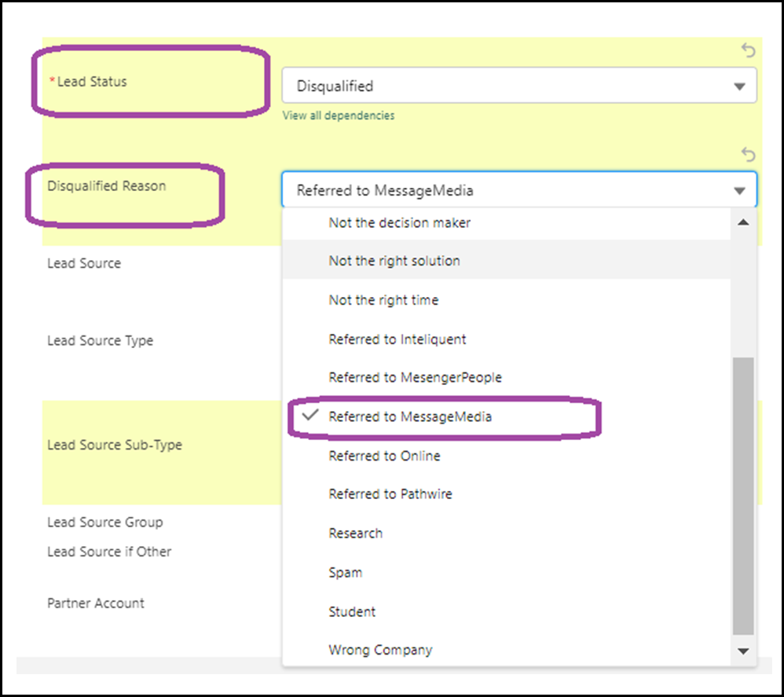Choose Referred to Online option
Viewport: 784px width, 697px height.
507,456
